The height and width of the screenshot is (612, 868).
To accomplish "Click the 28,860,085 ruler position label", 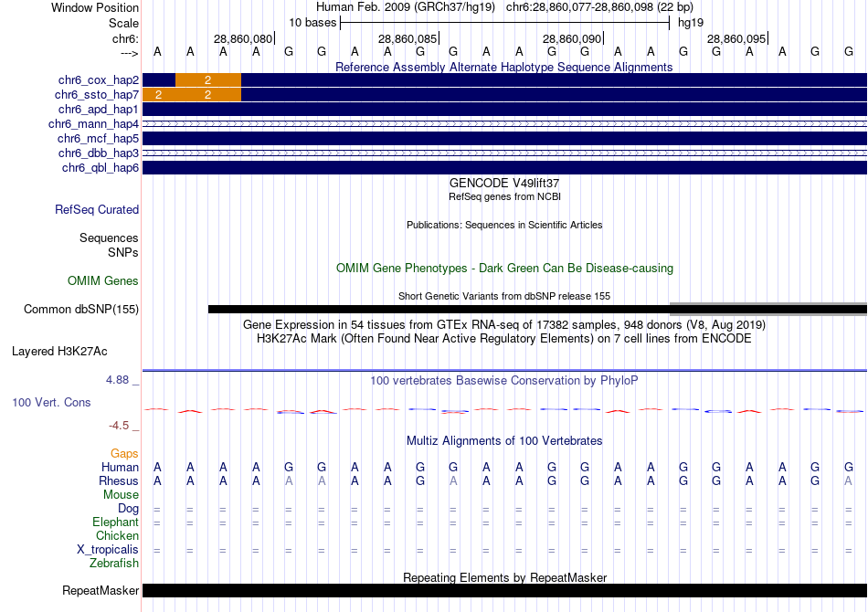I will point(408,39).
